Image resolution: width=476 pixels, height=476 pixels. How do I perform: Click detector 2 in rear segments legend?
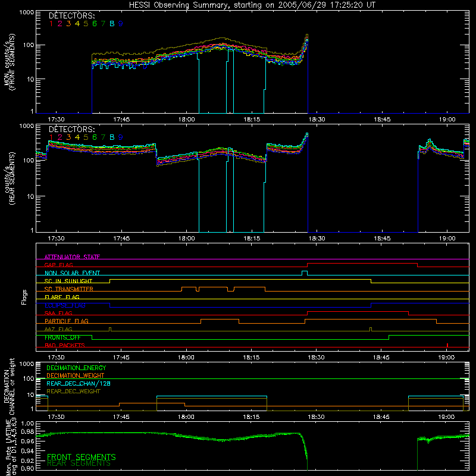coord(60,137)
